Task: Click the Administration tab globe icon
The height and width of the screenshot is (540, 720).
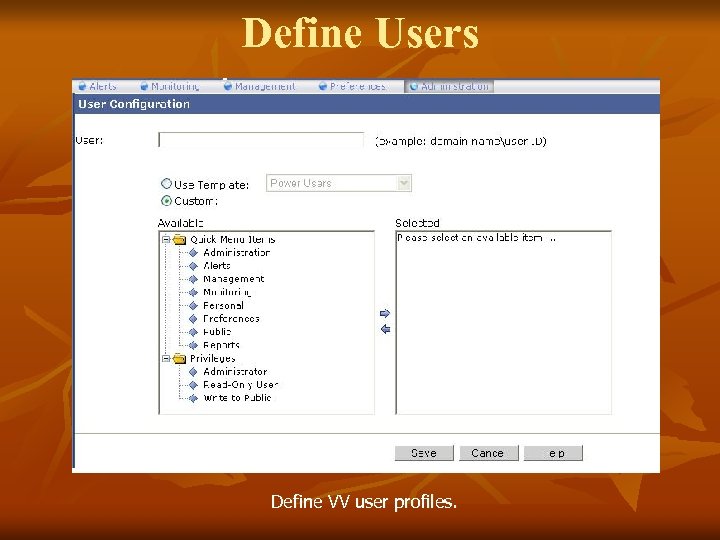Action: 414,86
